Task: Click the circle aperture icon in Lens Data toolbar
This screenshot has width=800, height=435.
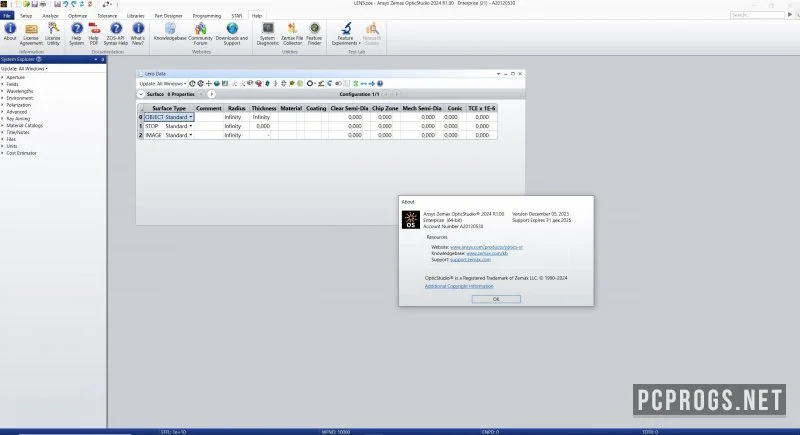Action: coord(310,84)
